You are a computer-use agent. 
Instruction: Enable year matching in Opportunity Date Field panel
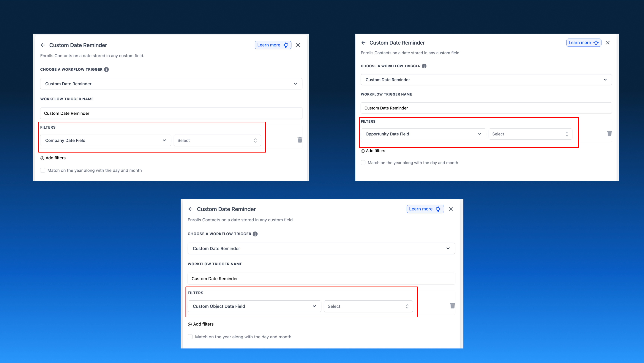pyautogui.click(x=363, y=163)
